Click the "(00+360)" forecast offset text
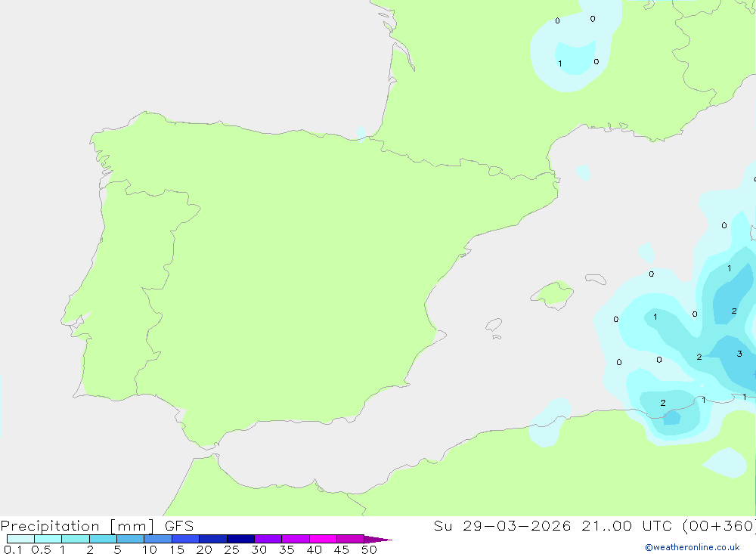This screenshot has height=554, width=756. (x=719, y=525)
